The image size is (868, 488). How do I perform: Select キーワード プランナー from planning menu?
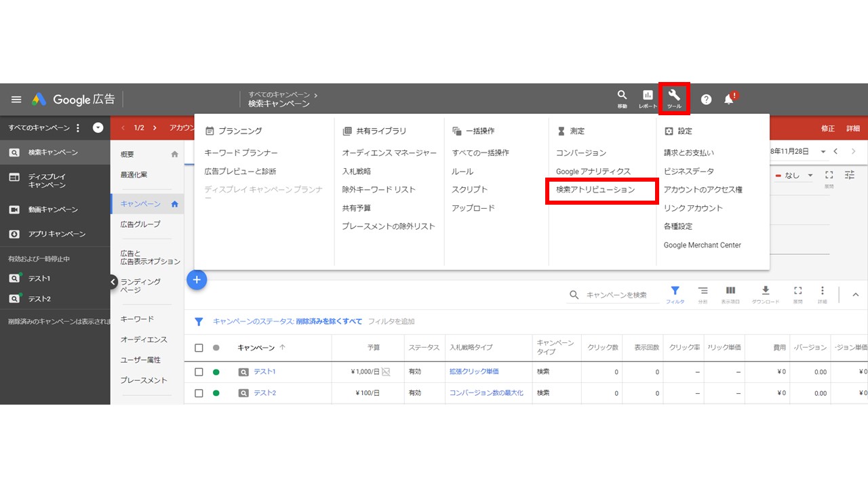(241, 153)
